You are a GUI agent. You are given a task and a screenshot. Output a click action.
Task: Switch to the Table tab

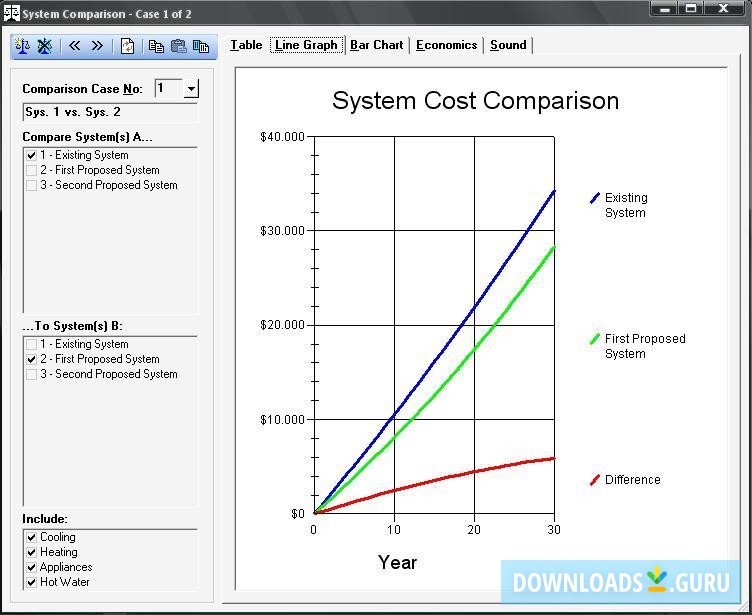coord(246,45)
